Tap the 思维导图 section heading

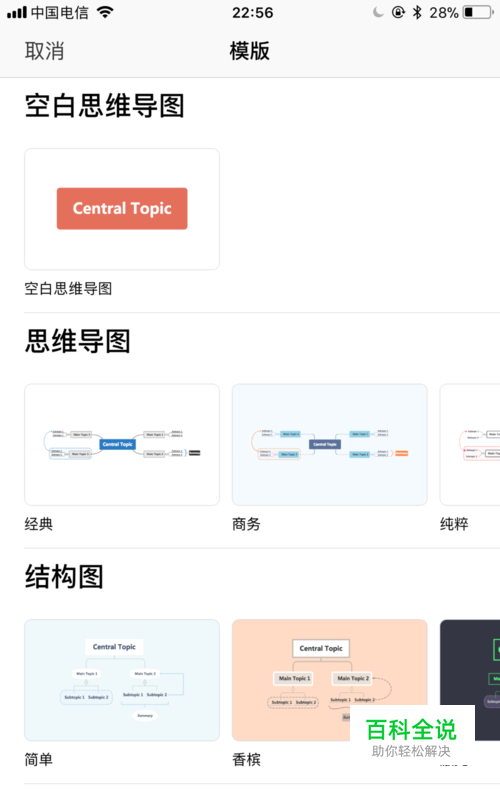(x=78, y=341)
